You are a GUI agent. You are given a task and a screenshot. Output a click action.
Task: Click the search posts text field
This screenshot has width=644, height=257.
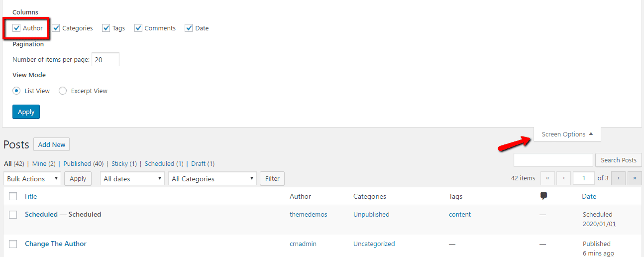553,160
